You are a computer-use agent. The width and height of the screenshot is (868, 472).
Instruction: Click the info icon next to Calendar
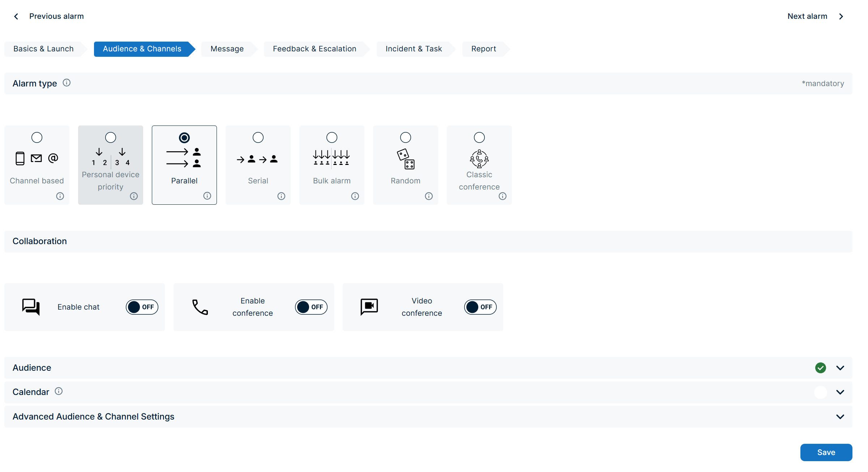[59, 391]
